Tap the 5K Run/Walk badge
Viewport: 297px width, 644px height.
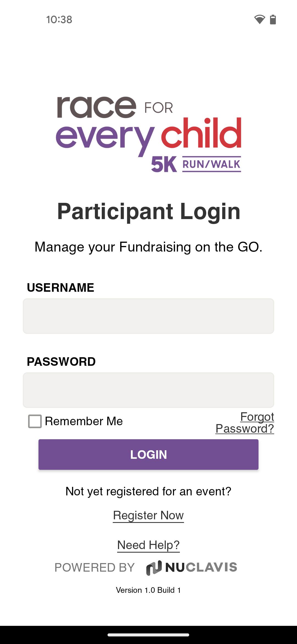pyautogui.click(x=196, y=165)
